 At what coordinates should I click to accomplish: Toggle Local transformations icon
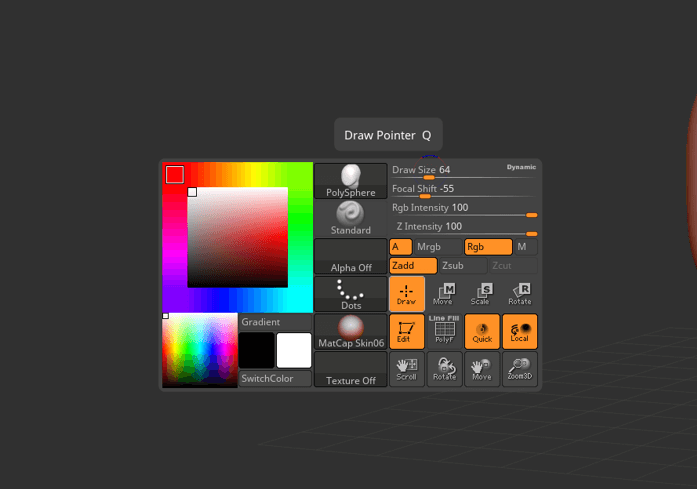(x=520, y=331)
